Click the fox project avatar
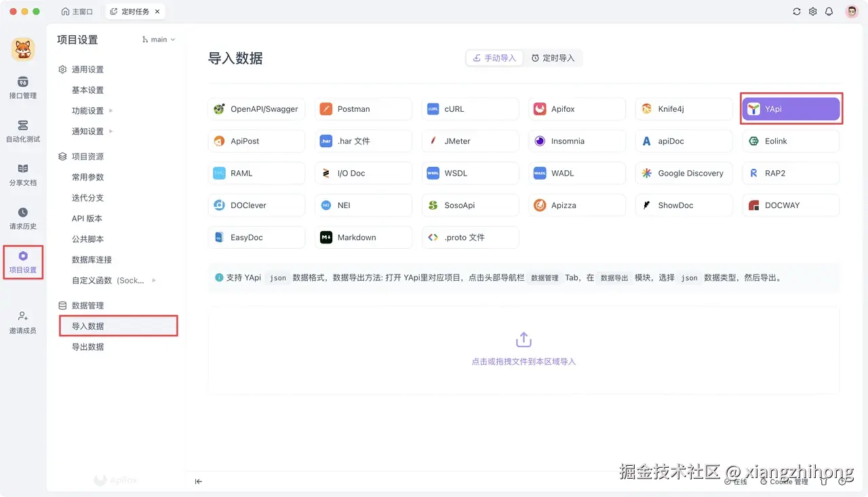Viewport: 868px width, 497px height. 23,49
